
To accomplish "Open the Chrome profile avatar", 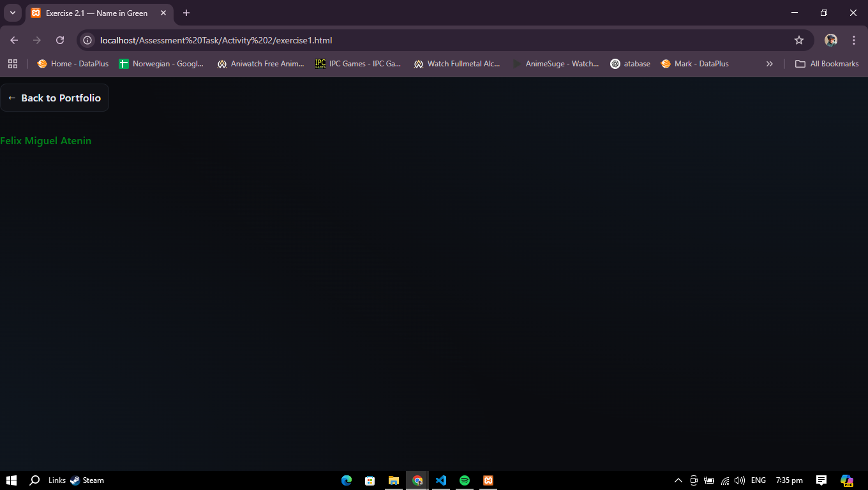I will [x=830, y=40].
